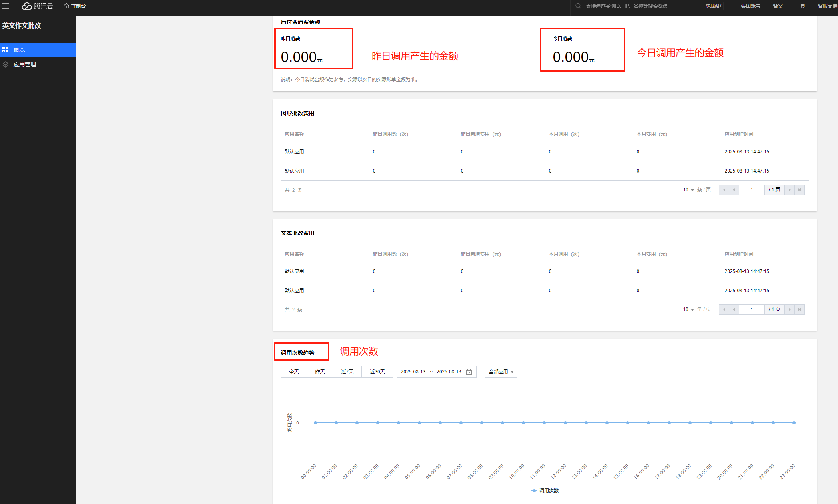Image resolution: width=838 pixels, height=504 pixels.
Task: Open the hamburger navigation menu
Action: click(6, 6)
